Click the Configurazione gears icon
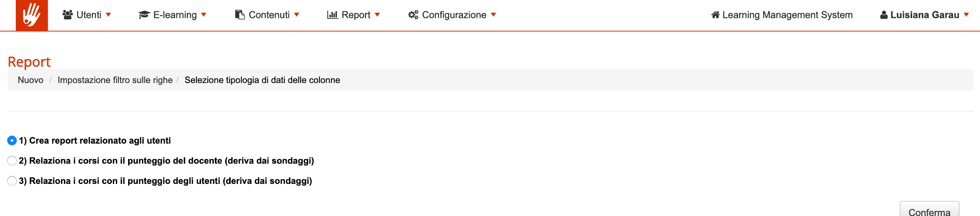Viewport: 980px width, 216px height. (413, 15)
